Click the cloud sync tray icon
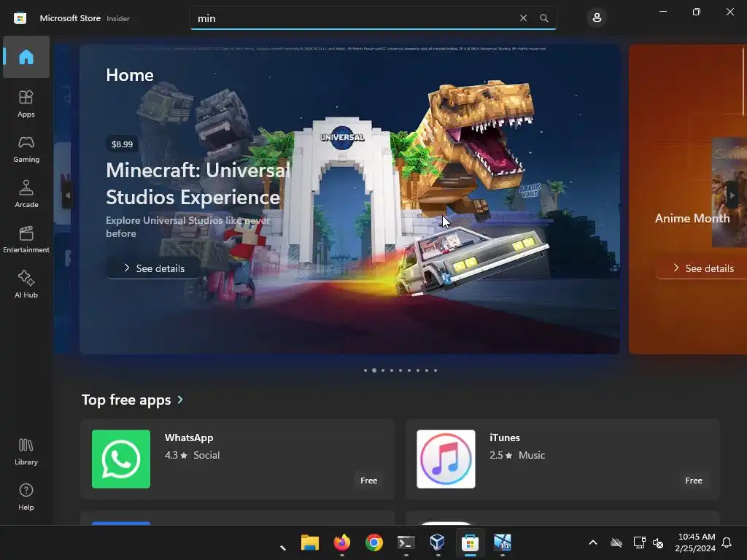This screenshot has width=747, height=560. (x=616, y=542)
